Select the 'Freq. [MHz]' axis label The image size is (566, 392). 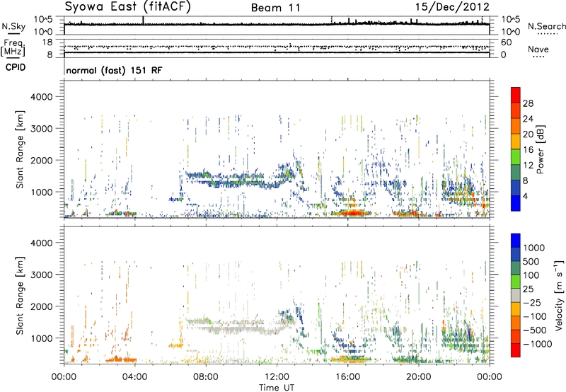pyautogui.click(x=13, y=48)
